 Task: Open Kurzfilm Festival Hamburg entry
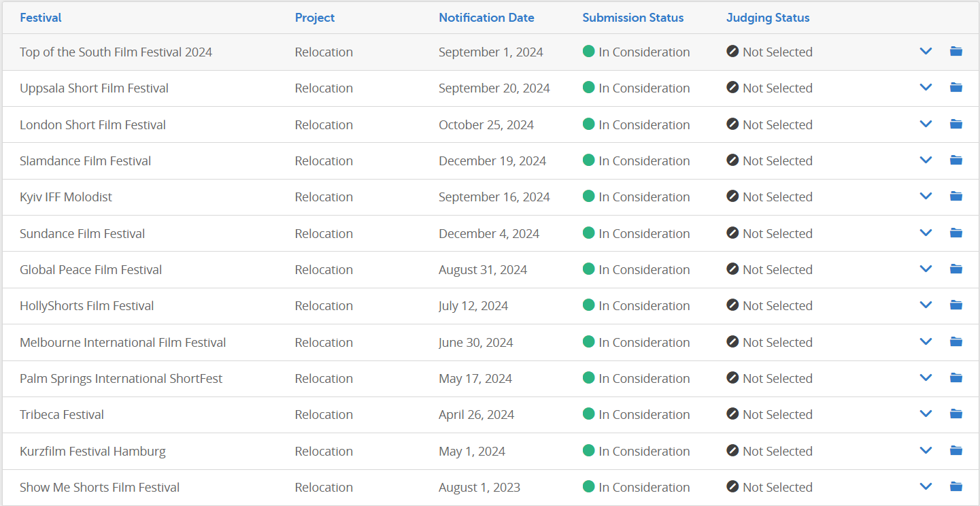pos(92,451)
